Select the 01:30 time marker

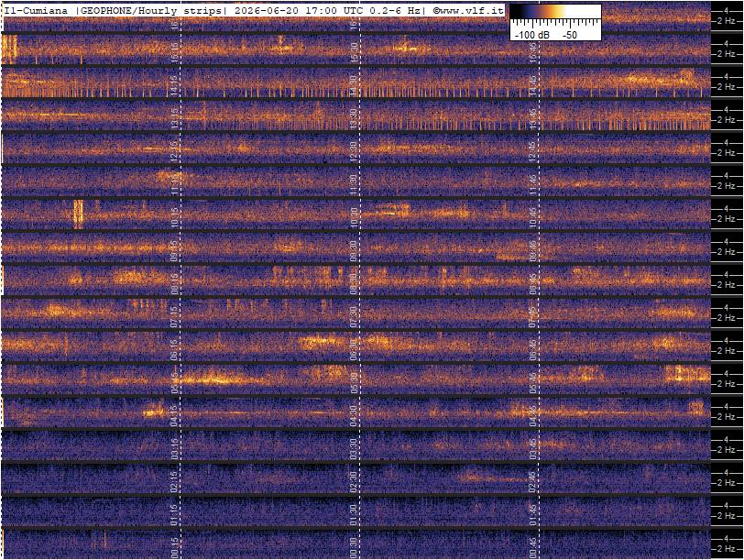pyautogui.click(x=354, y=515)
